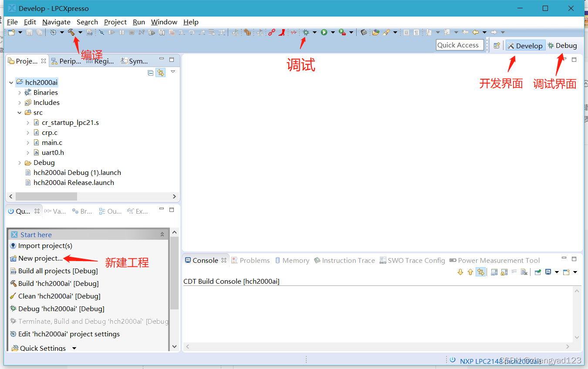Open the Project menu

pos(115,22)
